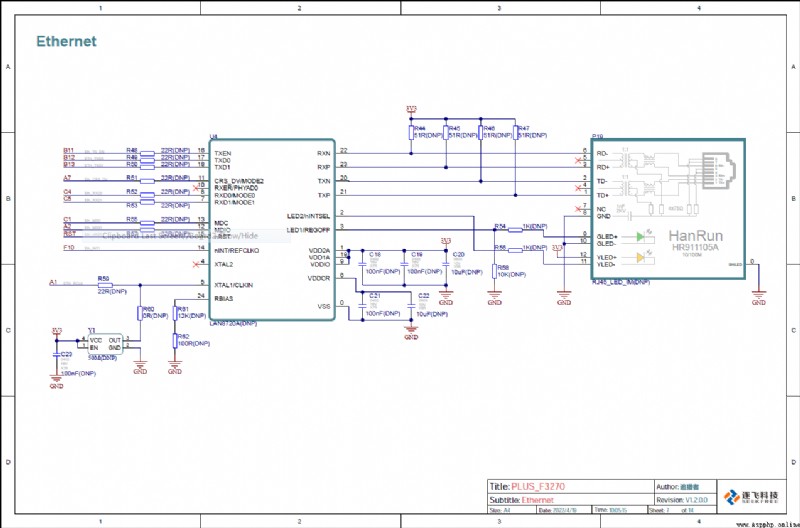This screenshot has height=528, width=800.
Task: Click the TXEN pin label
Action: pos(222,153)
